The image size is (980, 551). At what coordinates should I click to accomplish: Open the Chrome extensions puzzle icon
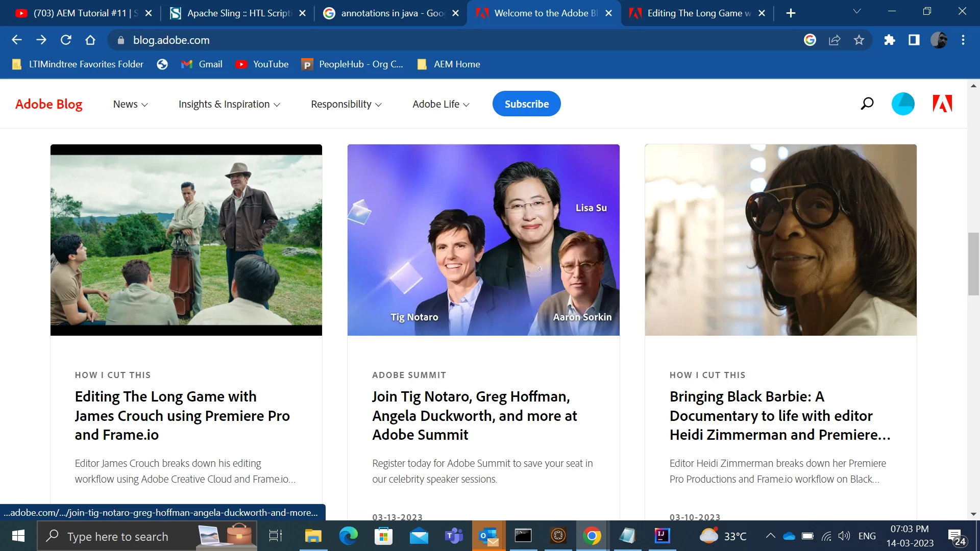[890, 40]
